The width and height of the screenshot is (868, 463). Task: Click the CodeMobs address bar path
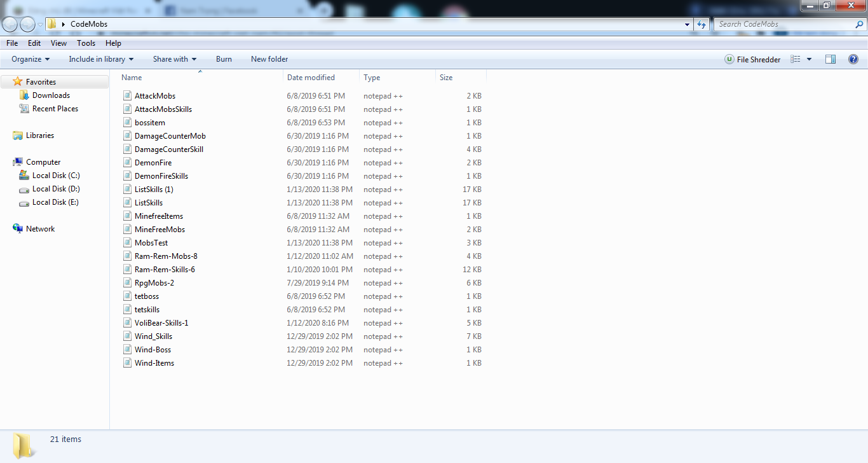[89, 24]
